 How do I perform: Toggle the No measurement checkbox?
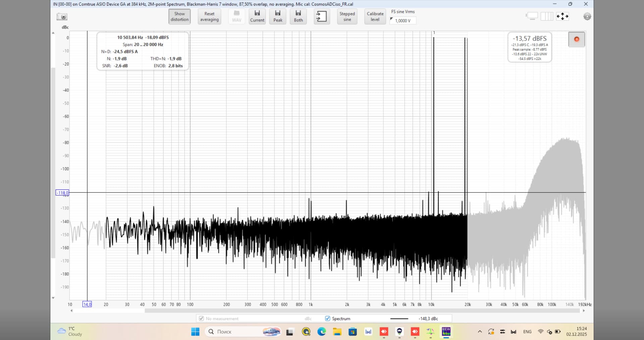201,319
